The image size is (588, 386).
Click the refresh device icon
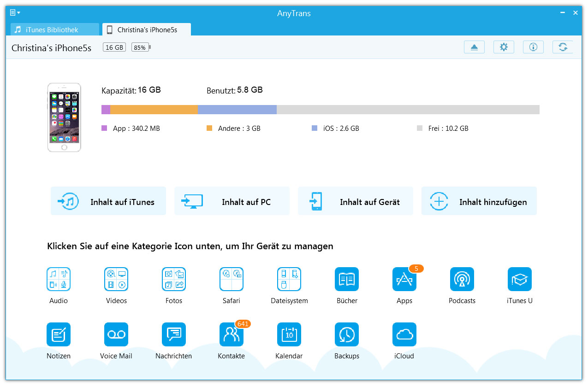point(563,47)
